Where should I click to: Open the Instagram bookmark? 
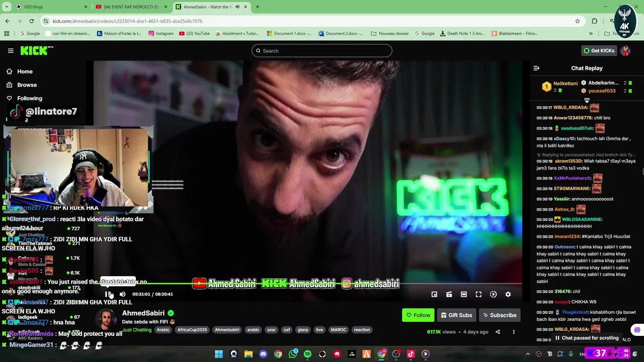click(161, 34)
